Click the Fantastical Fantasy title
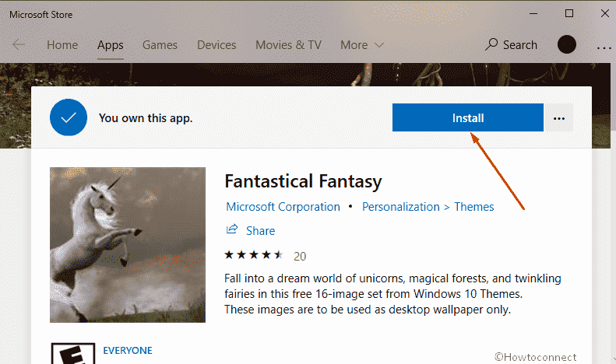 point(303,181)
